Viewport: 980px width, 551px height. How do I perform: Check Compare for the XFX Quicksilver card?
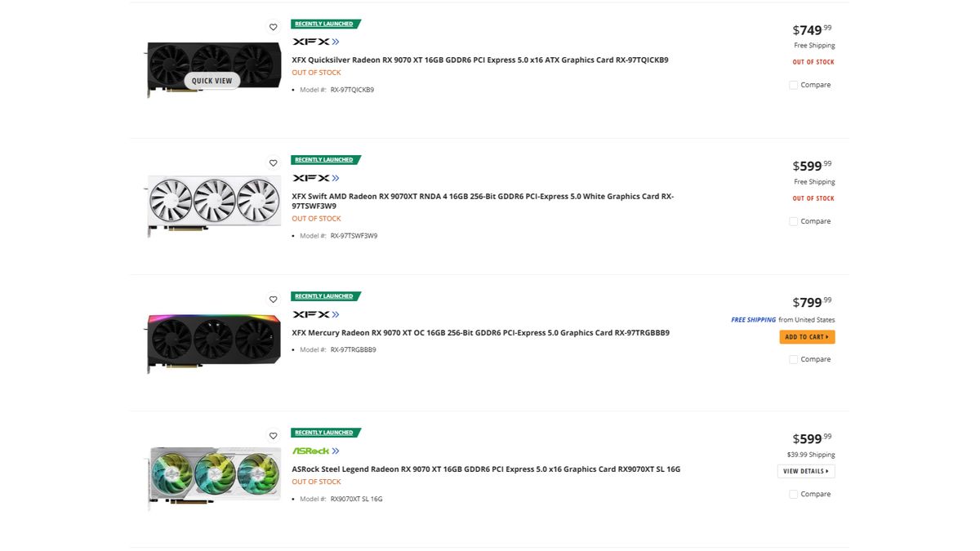click(x=793, y=84)
